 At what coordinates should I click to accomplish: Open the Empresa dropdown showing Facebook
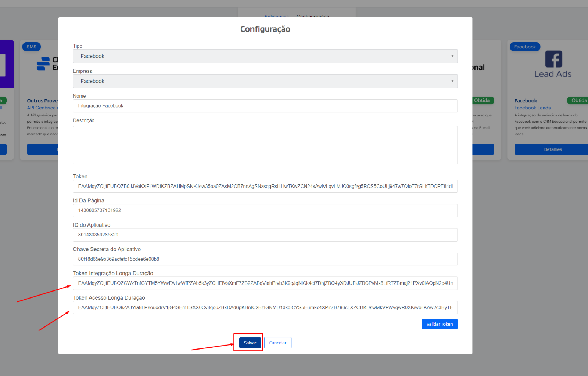265,81
